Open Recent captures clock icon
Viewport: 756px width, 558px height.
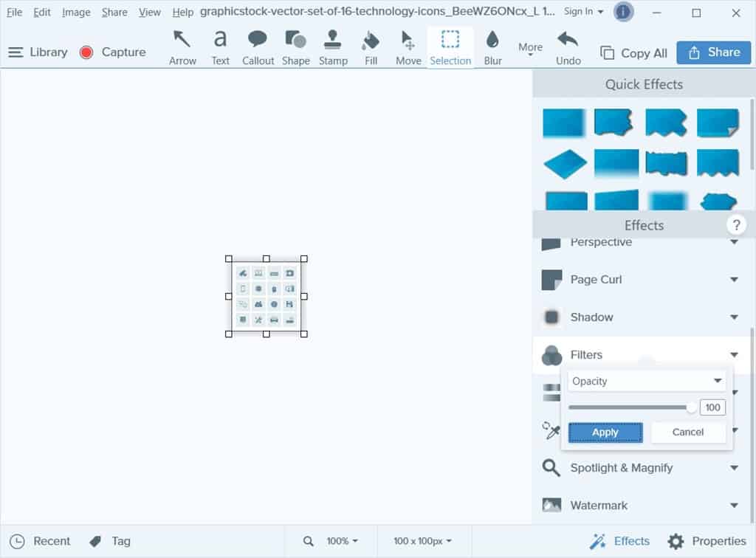click(17, 541)
